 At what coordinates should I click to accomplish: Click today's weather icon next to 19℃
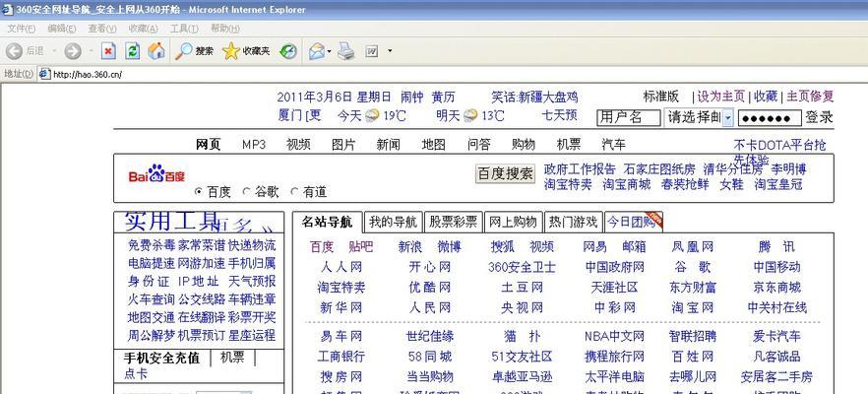pyautogui.click(x=373, y=115)
